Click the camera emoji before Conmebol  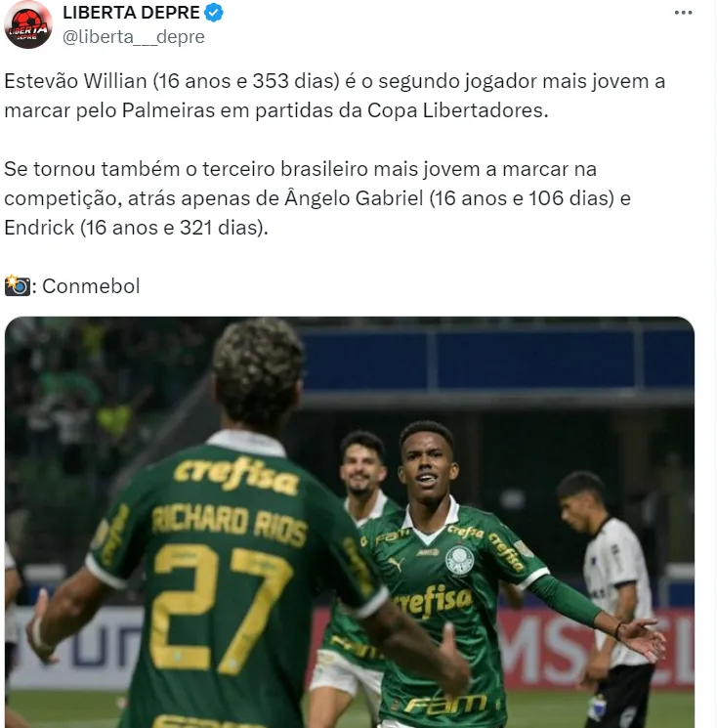(x=18, y=285)
